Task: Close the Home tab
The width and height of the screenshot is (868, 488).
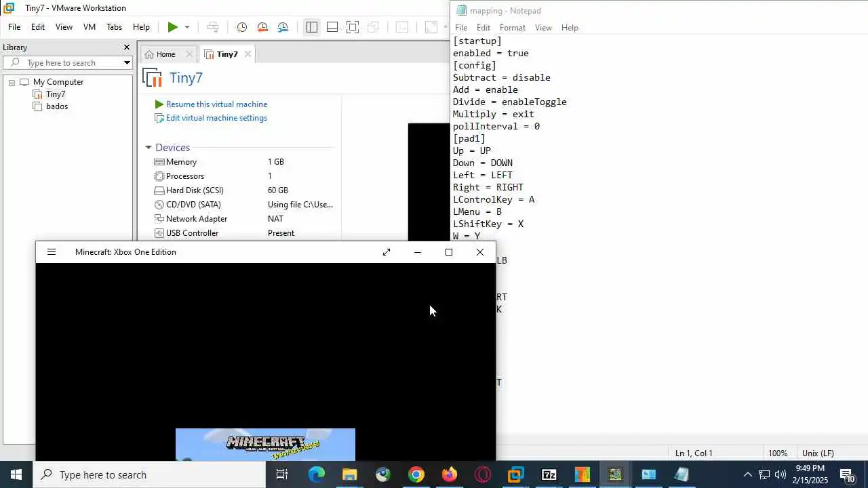Action: (x=189, y=54)
